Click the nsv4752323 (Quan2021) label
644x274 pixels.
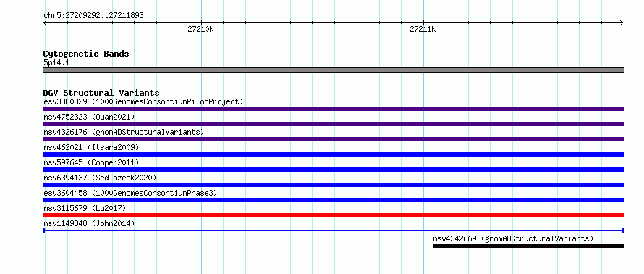(89, 117)
